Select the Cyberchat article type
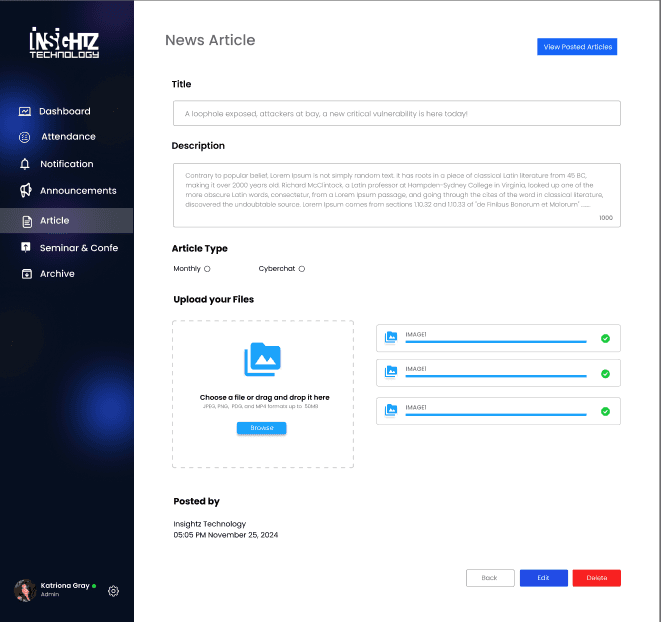 point(301,269)
